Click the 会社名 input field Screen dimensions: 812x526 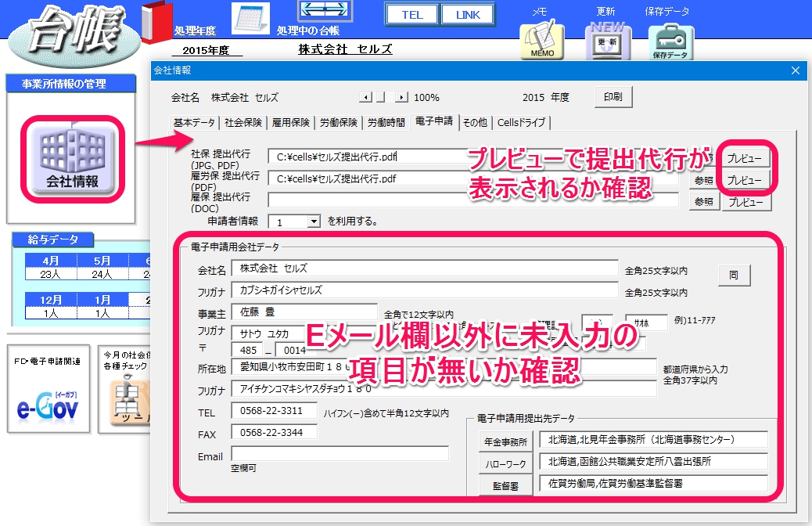click(425, 268)
